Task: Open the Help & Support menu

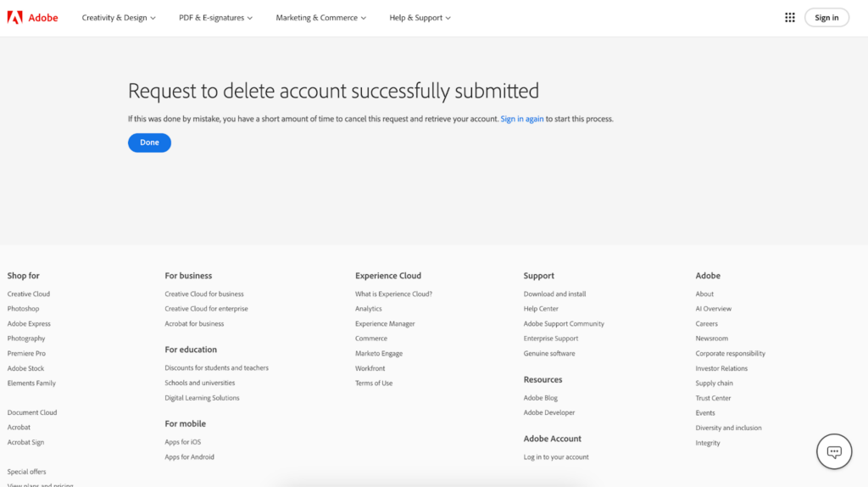Action: tap(420, 18)
